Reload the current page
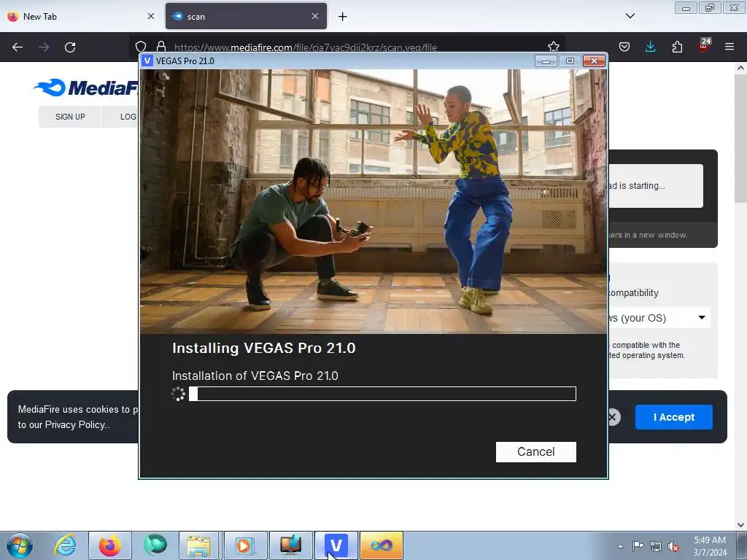 coord(70,47)
